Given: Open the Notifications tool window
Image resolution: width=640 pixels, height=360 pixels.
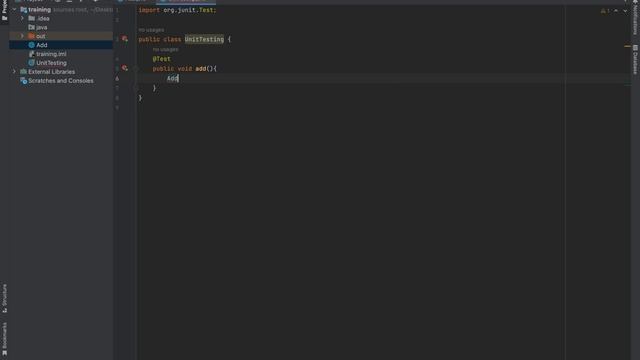Looking at the screenshot, I should tap(636, 18).
